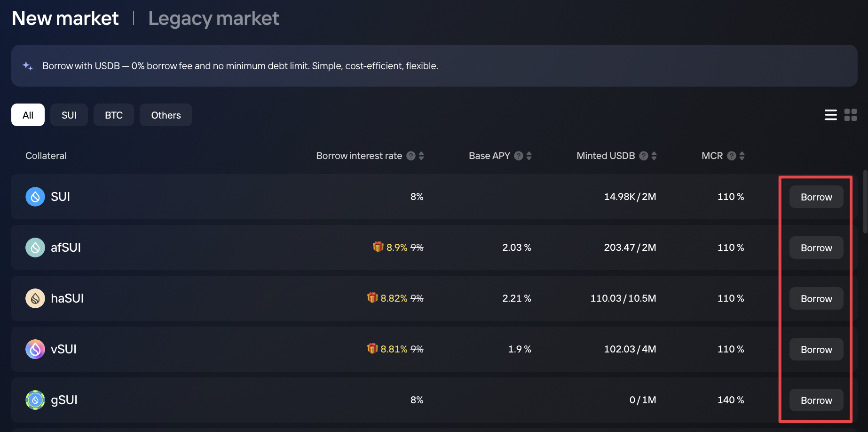Image resolution: width=868 pixels, height=432 pixels.
Task: Click help icon next to Borrow interest rate
Action: click(411, 156)
